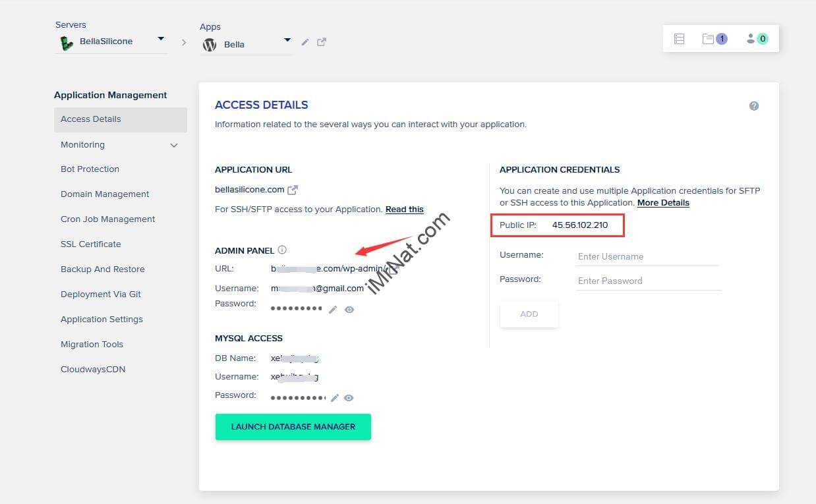Open SSL Certificate settings
This screenshot has height=504, width=816.
tap(91, 244)
